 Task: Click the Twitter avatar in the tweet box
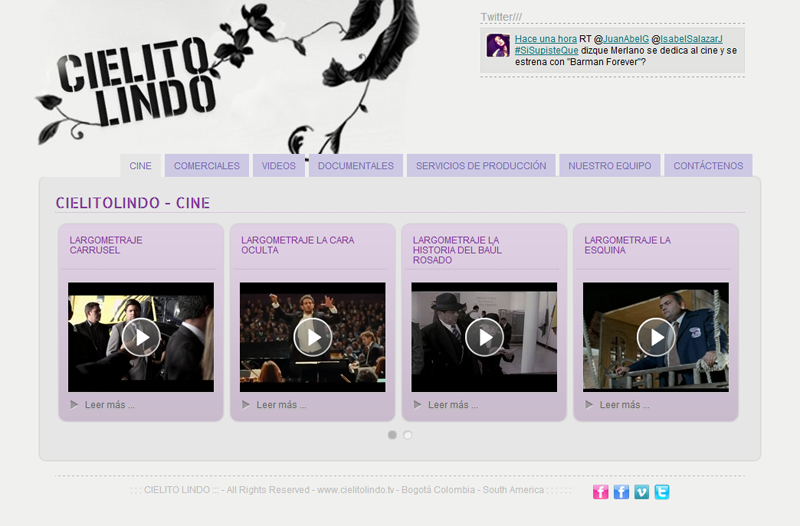[498, 46]
